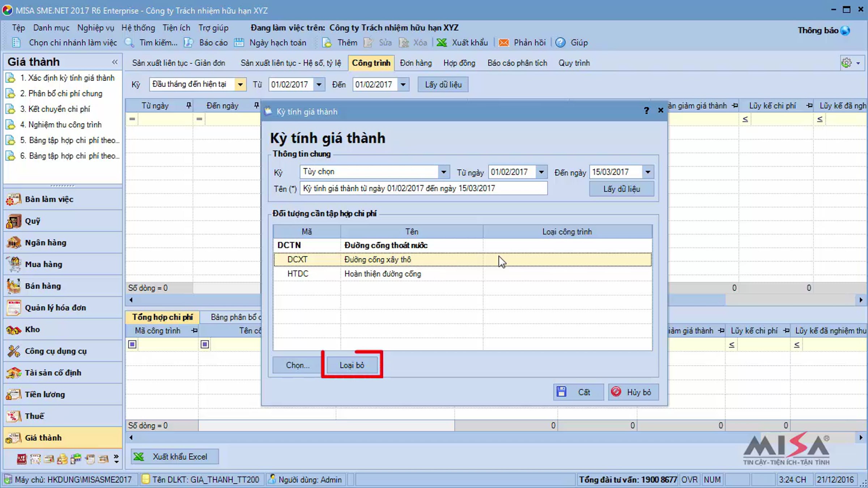The image size is (868, 488).
Task: Open the Ngân hàng module
Action: pyautogui.click(x=63, y=243)
